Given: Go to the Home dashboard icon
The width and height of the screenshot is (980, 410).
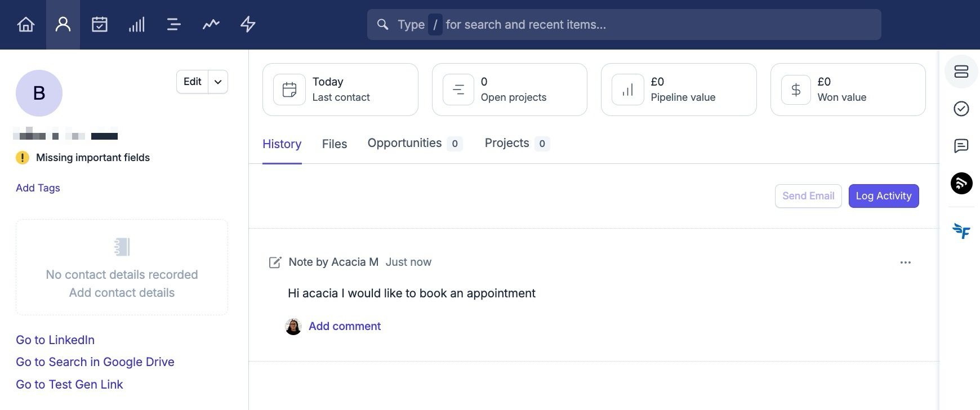Looking at the screenshot, I should (x=26, y=24).
